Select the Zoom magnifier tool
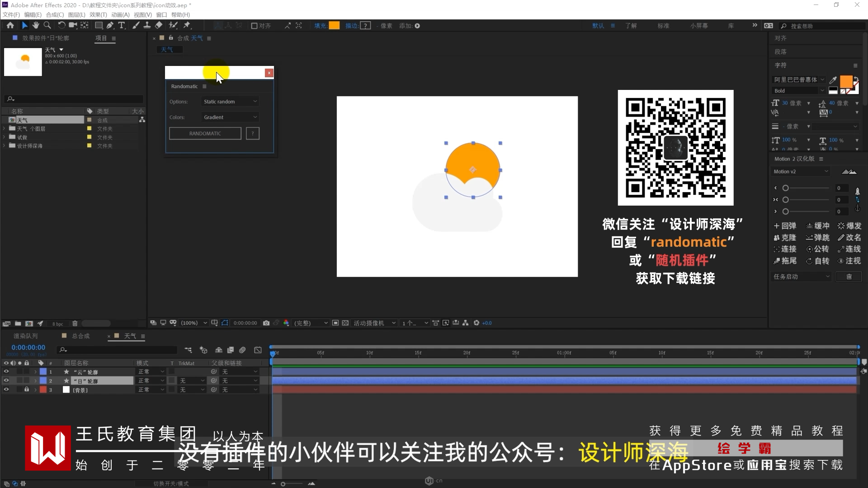 click(47, 26)
